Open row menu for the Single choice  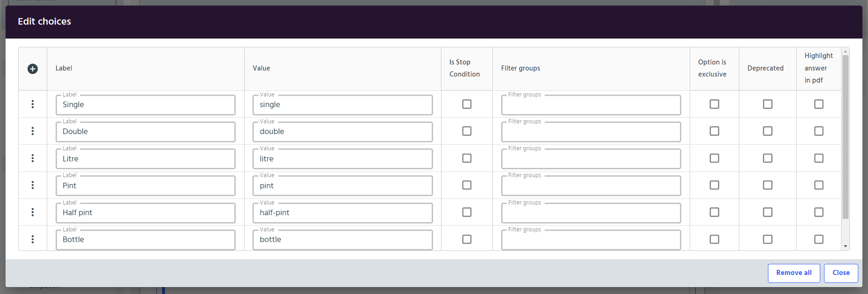(32, 104)
